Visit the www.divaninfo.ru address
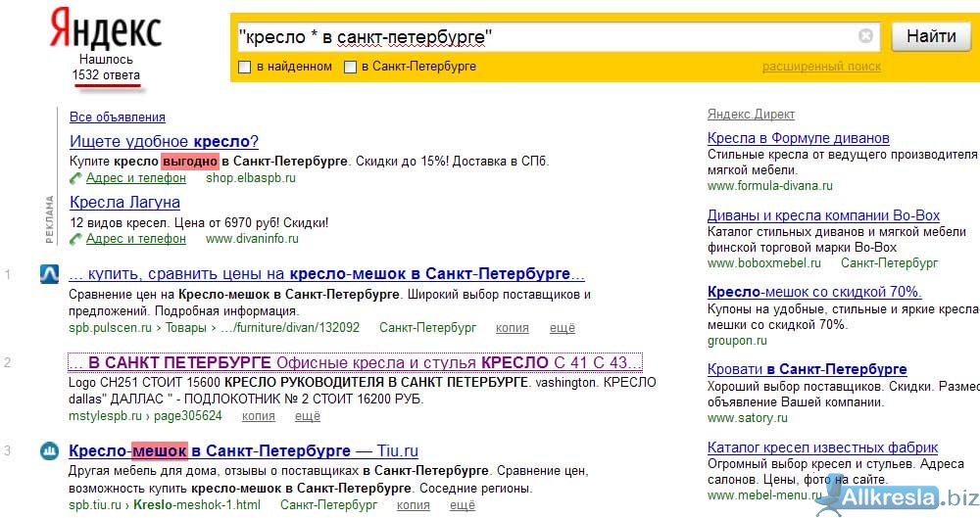 pyautogui.click(x=252, y=238)
